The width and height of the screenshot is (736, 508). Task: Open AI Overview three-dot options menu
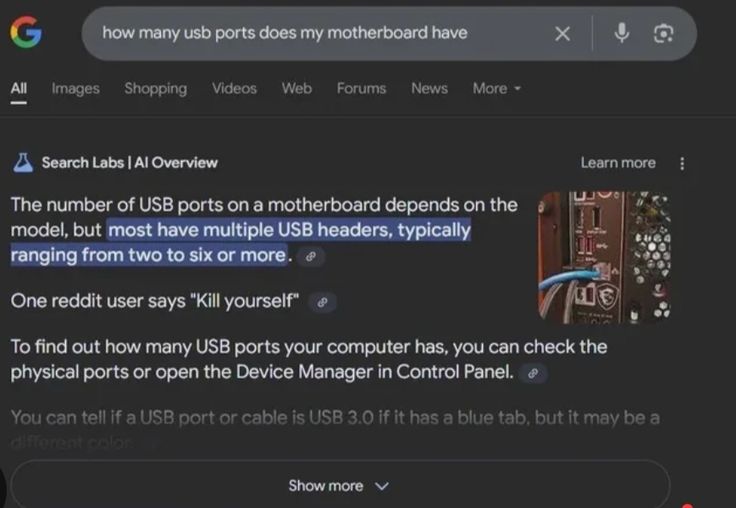point(682,163)
